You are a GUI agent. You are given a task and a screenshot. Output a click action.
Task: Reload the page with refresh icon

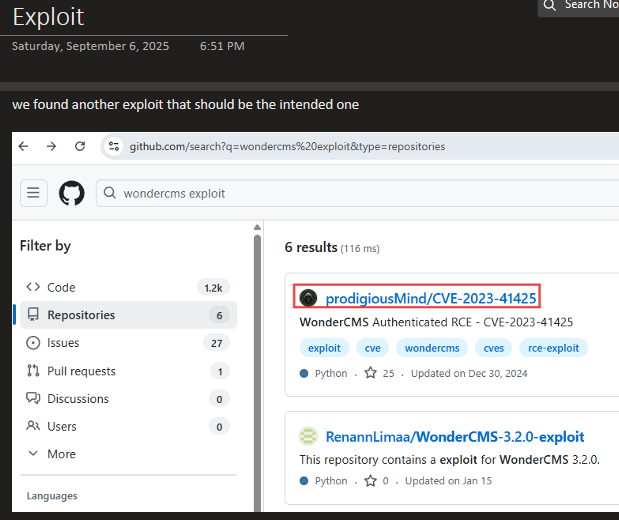click(81, 146)
